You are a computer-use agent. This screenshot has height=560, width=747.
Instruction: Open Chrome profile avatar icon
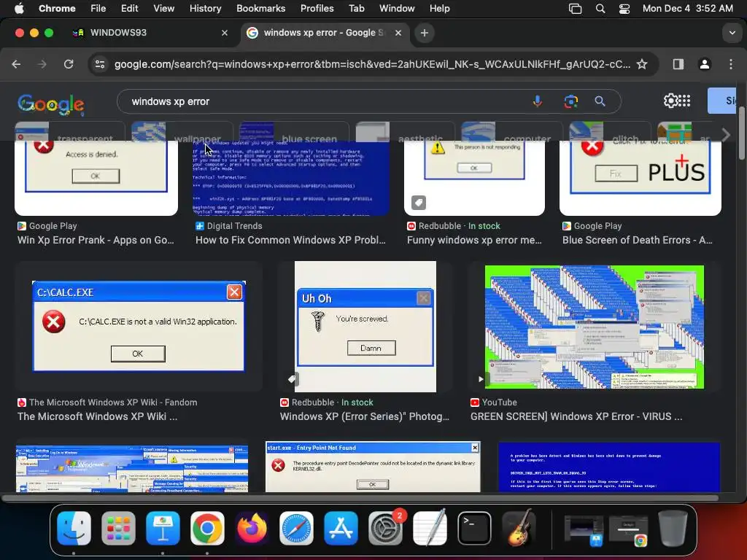click(x=705, y=64)
